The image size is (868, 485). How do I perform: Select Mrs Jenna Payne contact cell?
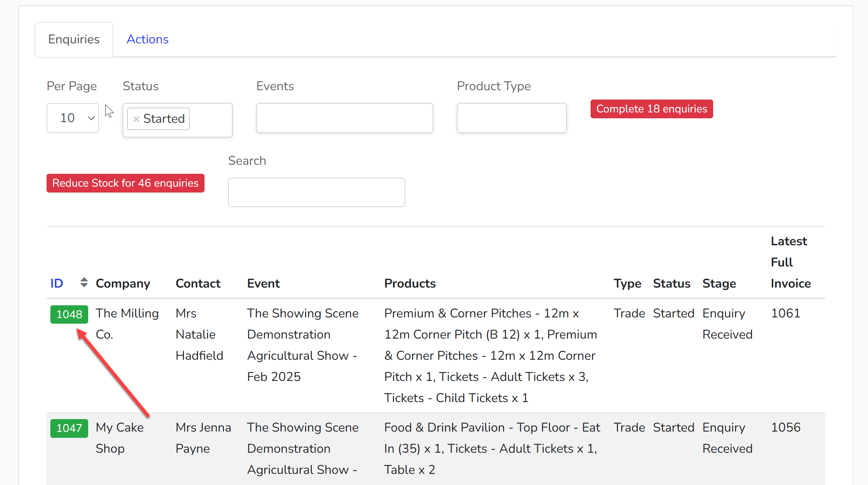pyautogui.click(x=203, y=438)
